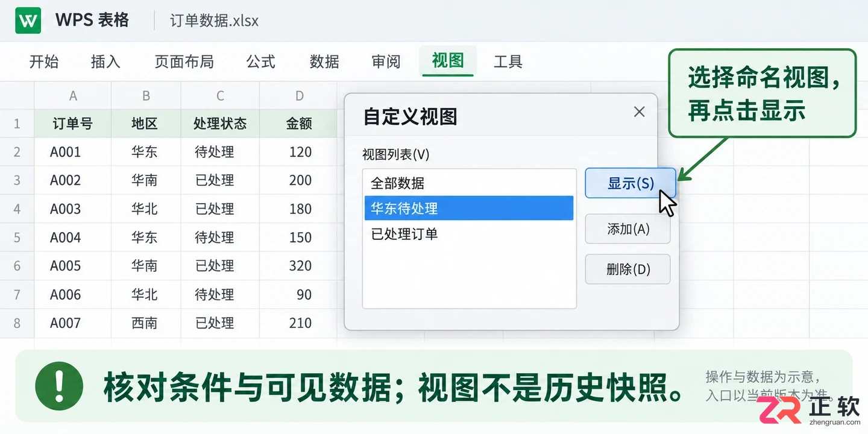Click the amount cell 200
The image size is (868, 434).
tap(298, 180)
